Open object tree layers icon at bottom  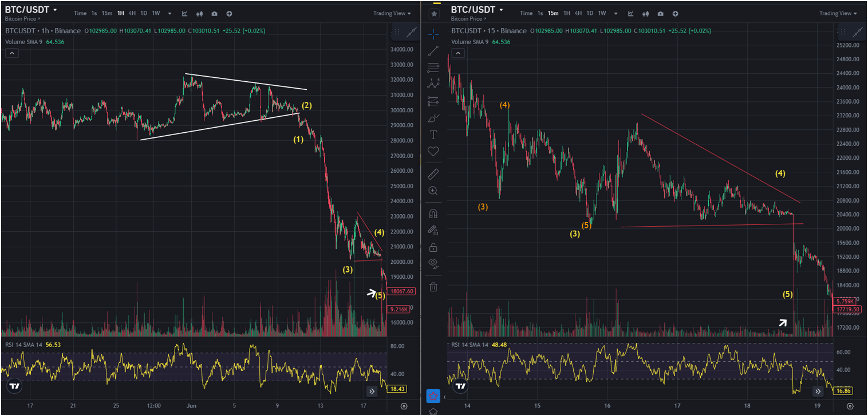433,411
